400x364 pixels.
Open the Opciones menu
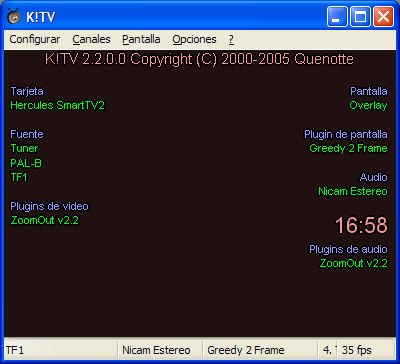coord(194,39)
